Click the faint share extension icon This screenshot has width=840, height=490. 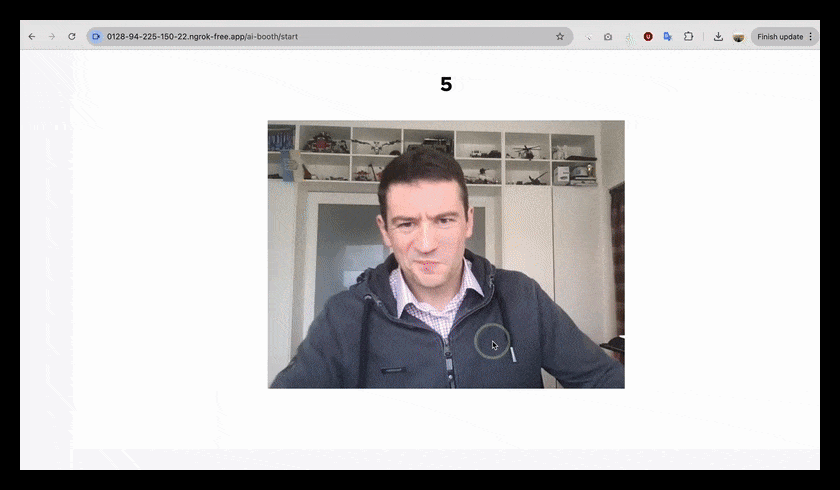pos(588,36)
